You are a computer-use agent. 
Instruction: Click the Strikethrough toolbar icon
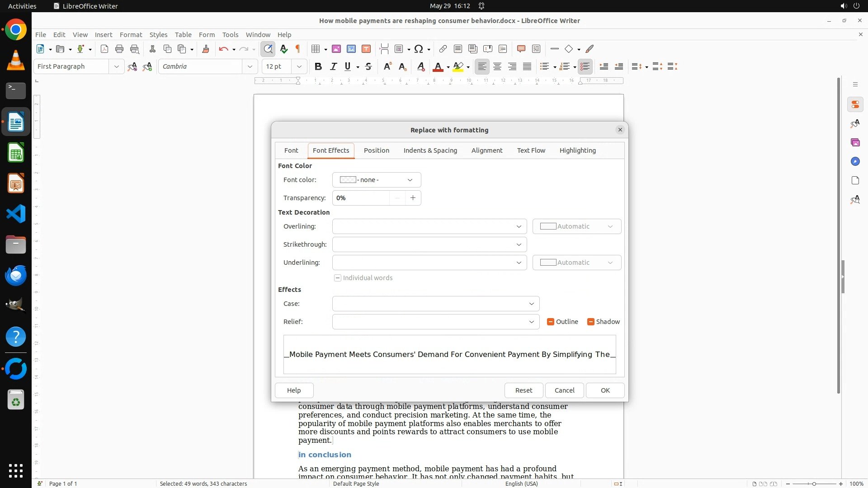pyautogui.click(x=368, y=67)
